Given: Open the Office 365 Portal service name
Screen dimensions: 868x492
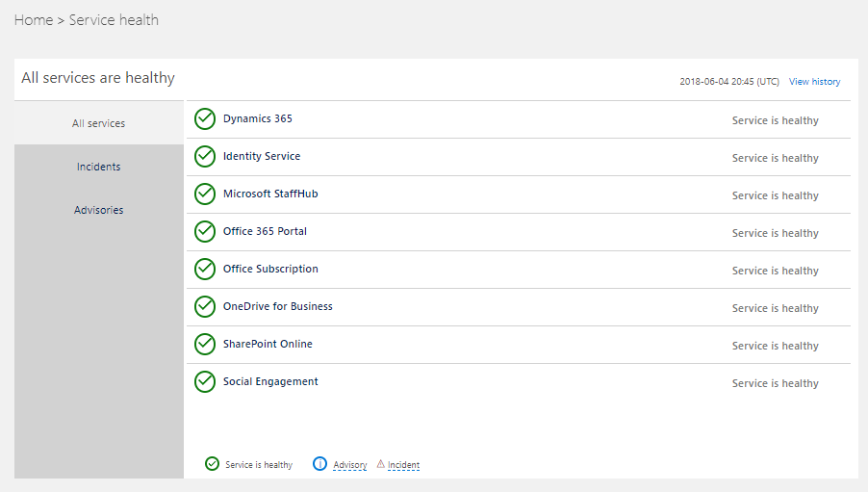Looking at the screenshot, I should [x=265, y=231].
